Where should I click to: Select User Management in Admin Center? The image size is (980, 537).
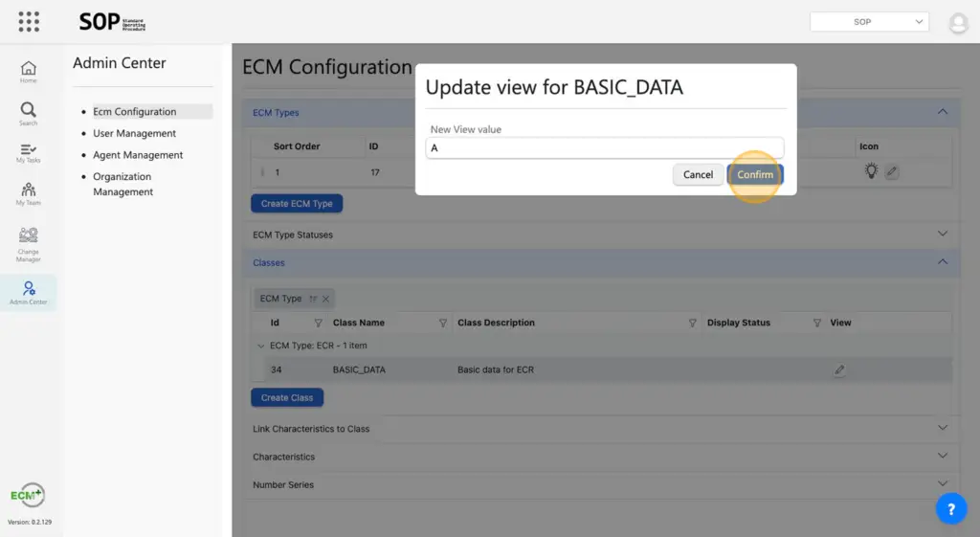pyautogui.click(x=134, y=133)
